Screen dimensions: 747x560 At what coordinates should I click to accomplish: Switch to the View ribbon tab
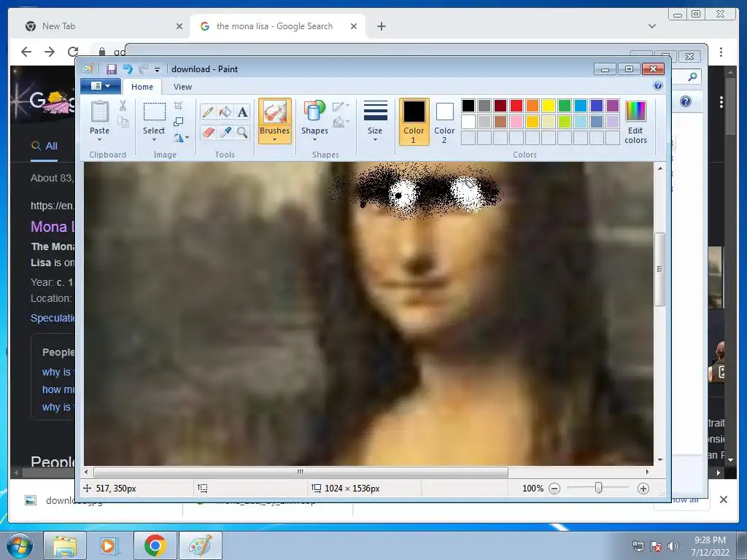tap(182, 87)
